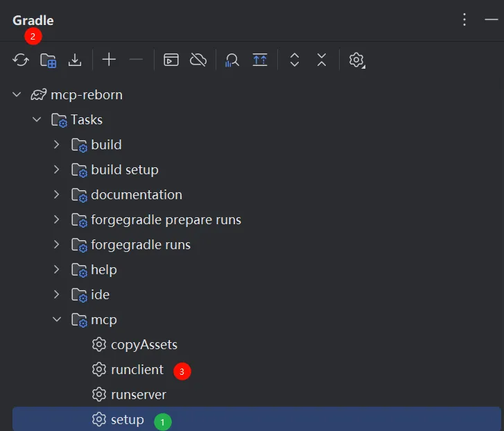Image resolution: width=504 pixels, height=431 pixels.
Task: Collapse all tree nodes icon
Action: (x=322, y=60)
